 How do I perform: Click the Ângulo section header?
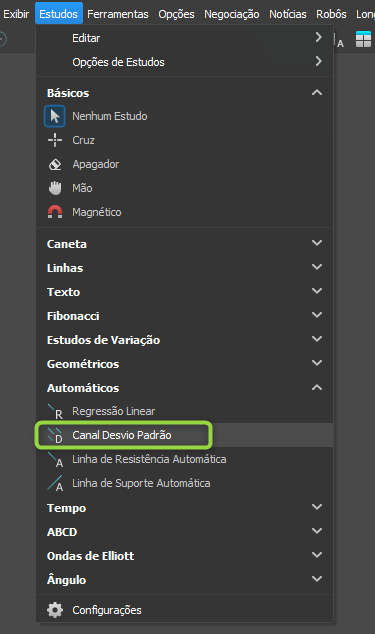coord(66,579)
